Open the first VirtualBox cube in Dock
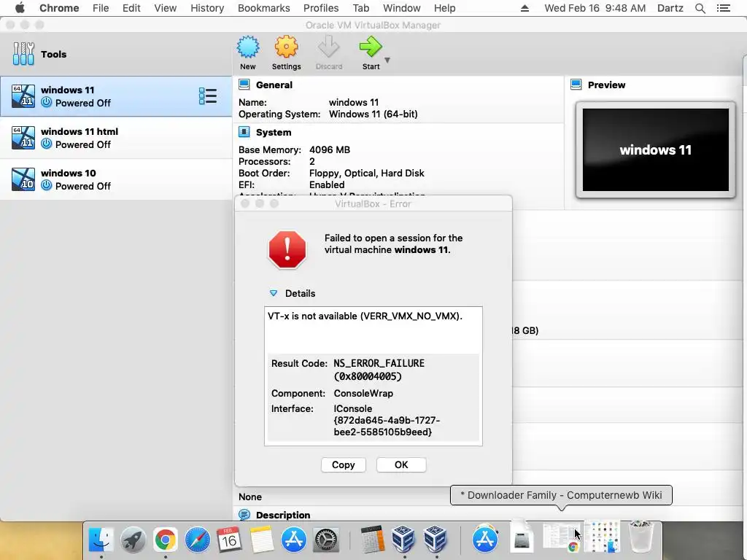747x560 pixels. [x=403, y=540]
